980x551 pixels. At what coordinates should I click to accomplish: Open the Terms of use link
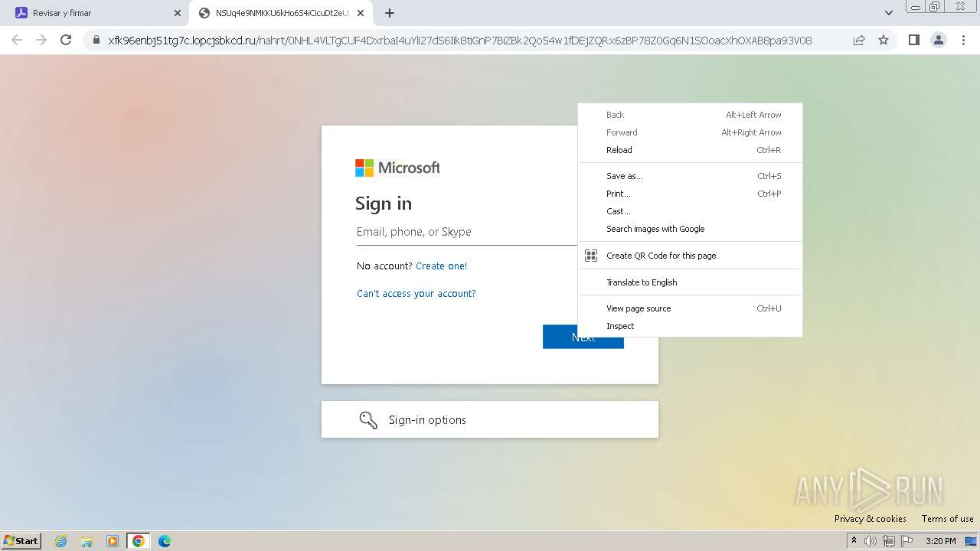(x=948, y=519)
